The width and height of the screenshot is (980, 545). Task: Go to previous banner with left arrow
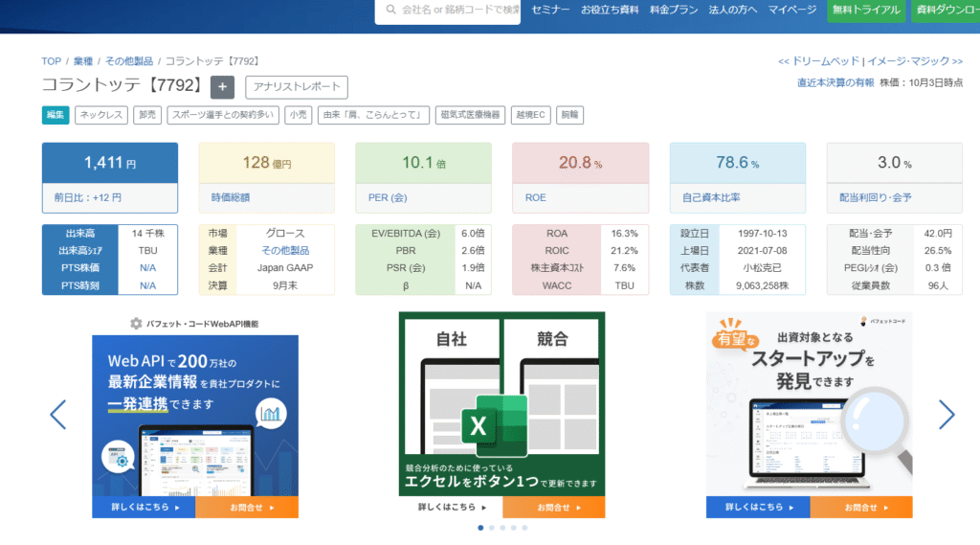click(x=57, y=414)
